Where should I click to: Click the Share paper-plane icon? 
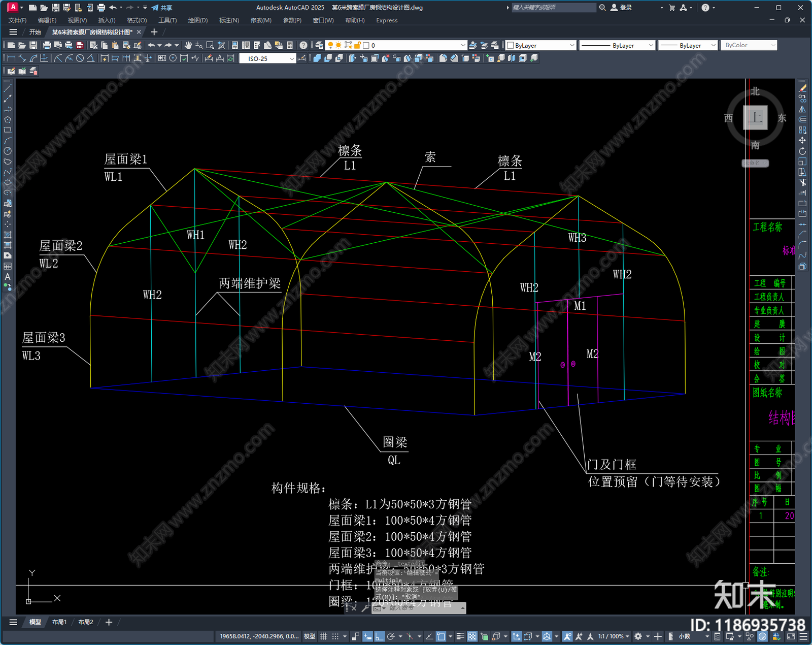click(155, 8)
